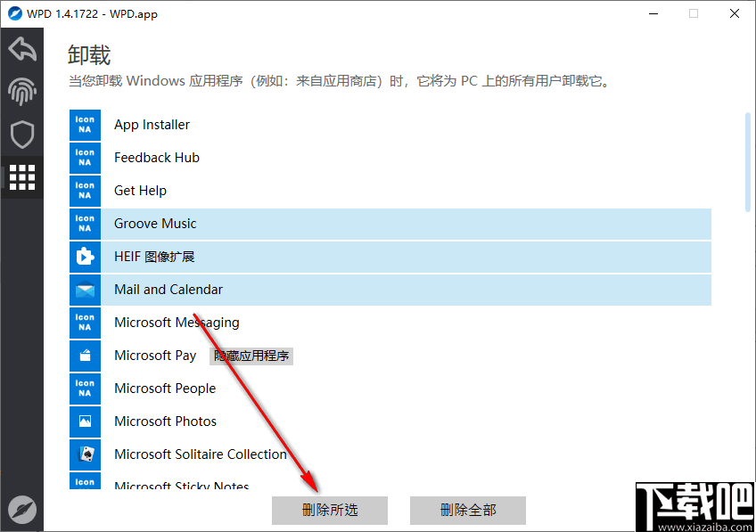
Task: Click the App Installer icon tile
Action: click(85, 125)
